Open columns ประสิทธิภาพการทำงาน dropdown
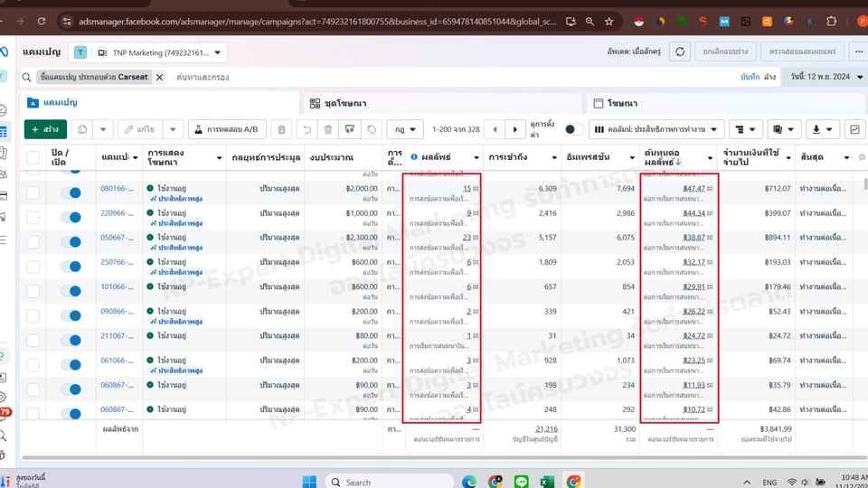Viewport: 868px width, 488px height. (x=656, y=129)
